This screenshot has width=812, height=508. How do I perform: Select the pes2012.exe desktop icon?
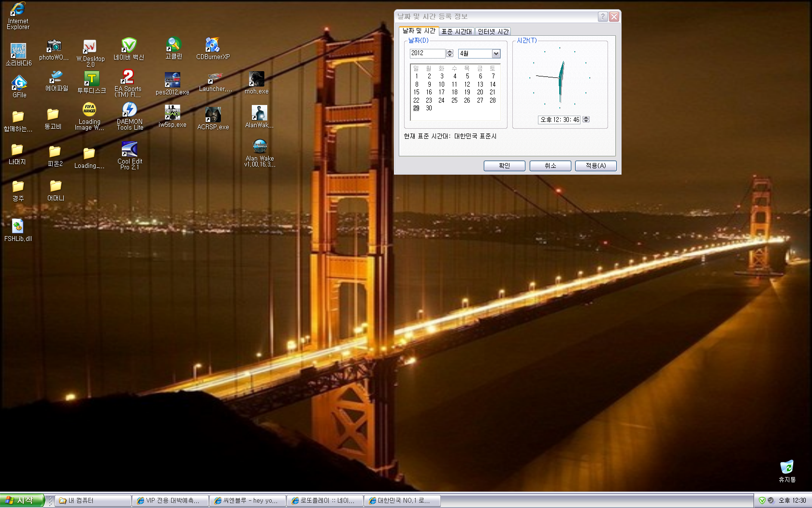point(173,80)
